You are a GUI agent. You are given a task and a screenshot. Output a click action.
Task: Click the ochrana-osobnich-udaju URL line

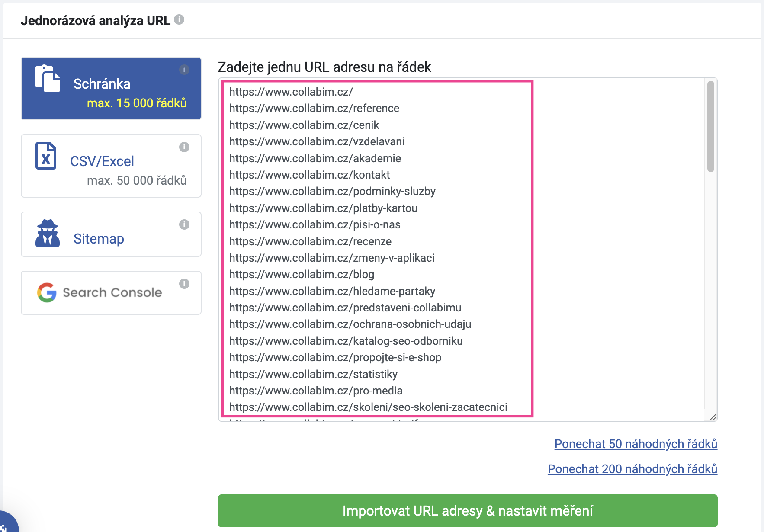pyautogui.click(x=350, y=324)
